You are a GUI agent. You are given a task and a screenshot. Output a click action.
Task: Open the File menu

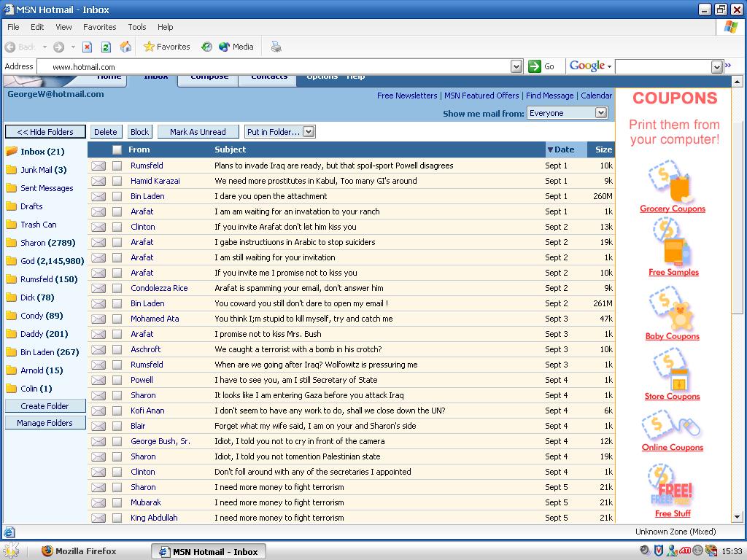tap(13, 27)
